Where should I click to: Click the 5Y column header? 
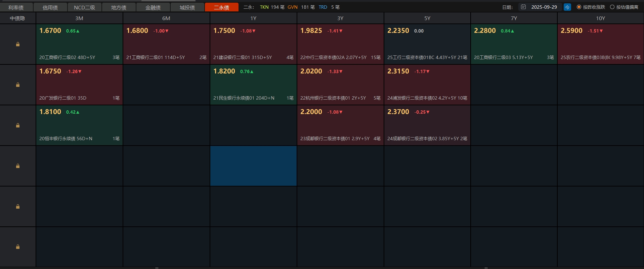(x=427, y=18)
